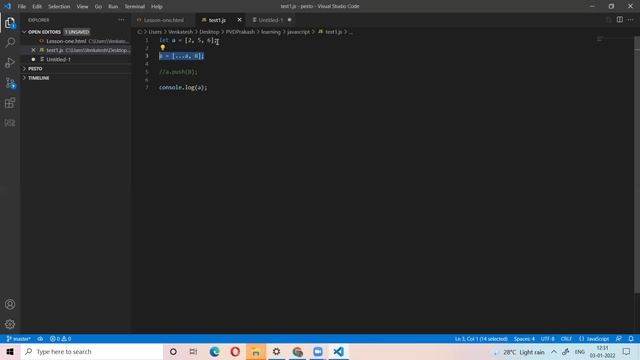Image resolution: width=640 pixels, height=360 pixels.
Task: Open Task View from taskbar
Action: point(193,352)
